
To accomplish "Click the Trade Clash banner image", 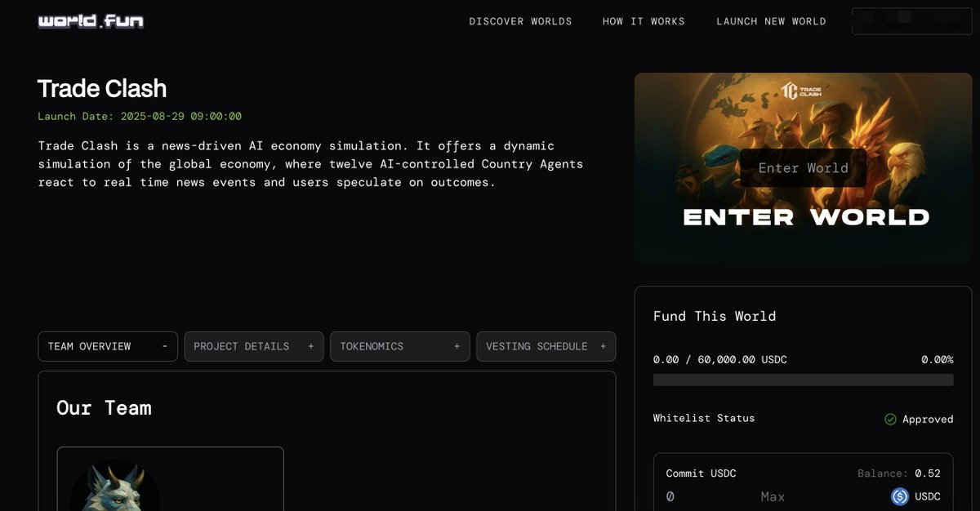I will [803, 168].
